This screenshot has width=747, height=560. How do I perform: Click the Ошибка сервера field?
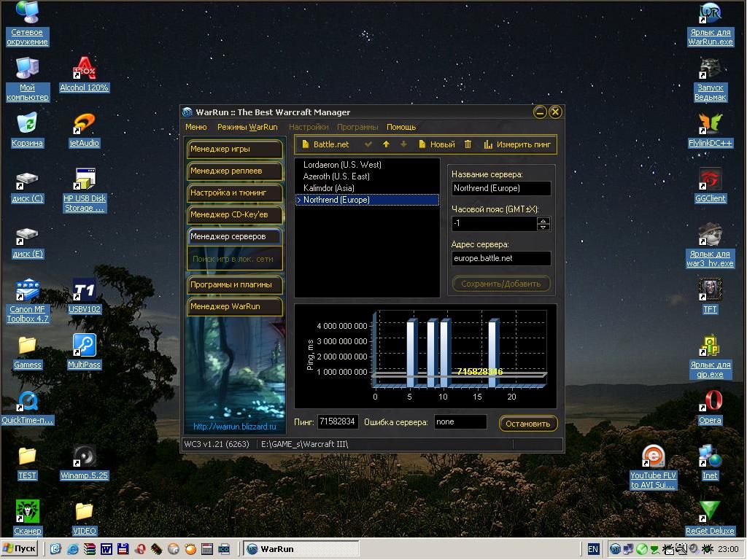460,422
